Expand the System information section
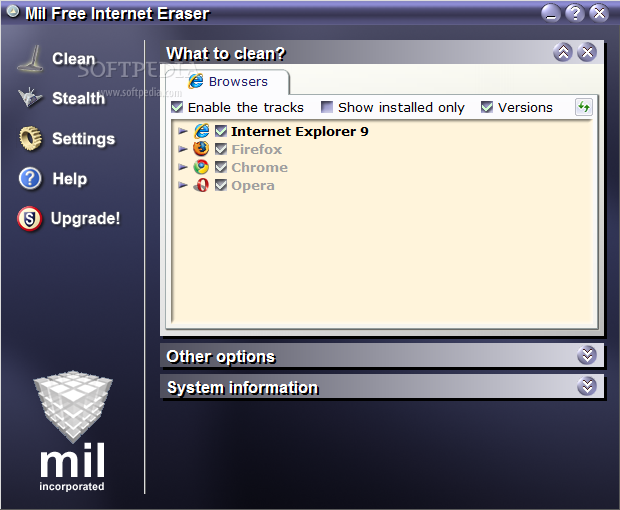This screenshot has height=510, width=620. [x=587, y=386]
